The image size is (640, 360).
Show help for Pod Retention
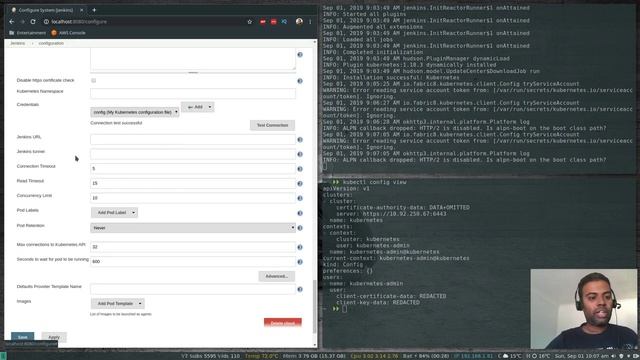pyautogui.click(x=300, y=228)
